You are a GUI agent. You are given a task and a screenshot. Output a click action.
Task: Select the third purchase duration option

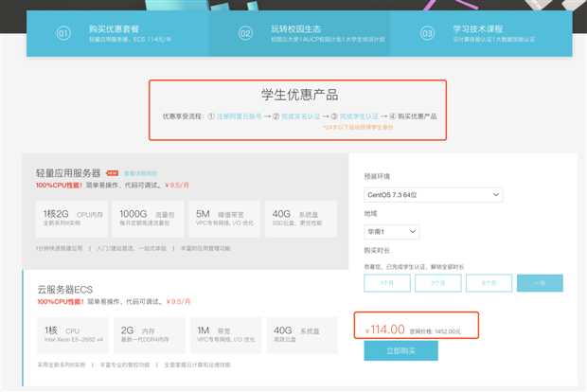[489, 283]
